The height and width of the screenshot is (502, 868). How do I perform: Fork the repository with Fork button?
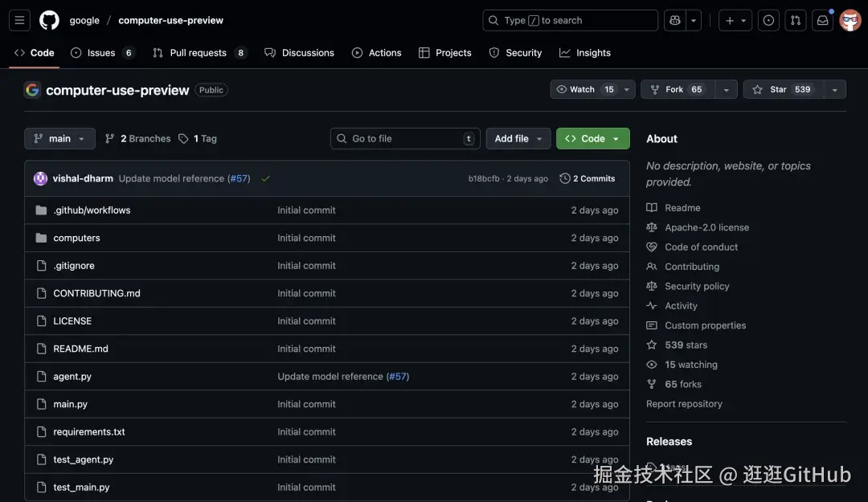coord(678,90)
